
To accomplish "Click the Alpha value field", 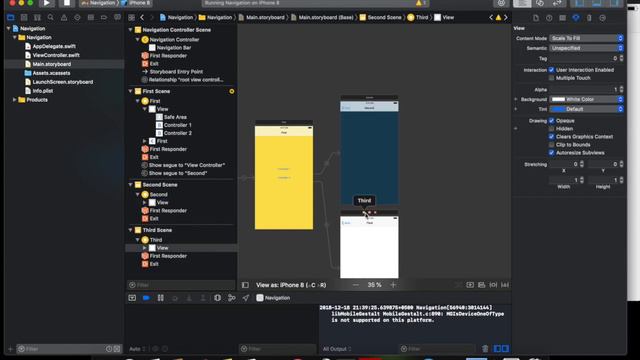I will [x=584, y=89].
